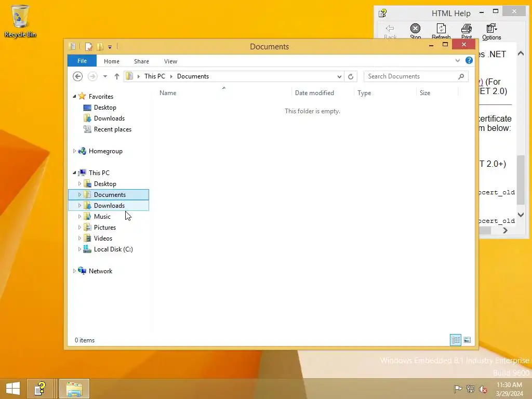Click the muted volume tray icon

(x=483, y=389)
